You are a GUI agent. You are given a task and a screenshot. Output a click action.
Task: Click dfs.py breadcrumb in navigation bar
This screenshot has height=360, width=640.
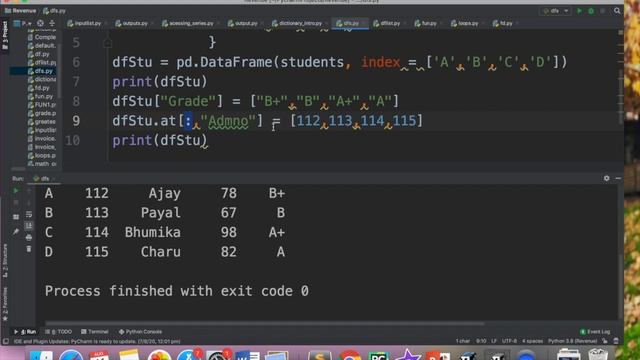(x=55, y=11)
